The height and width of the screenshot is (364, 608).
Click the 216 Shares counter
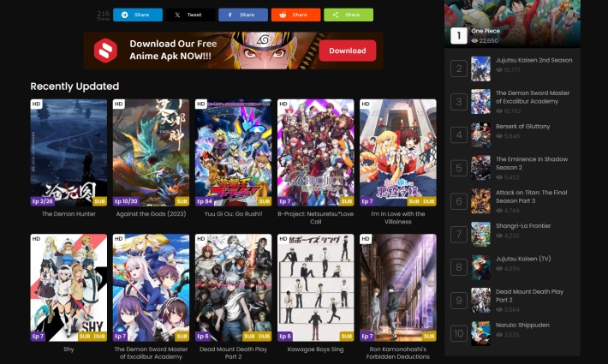[103, 15]
